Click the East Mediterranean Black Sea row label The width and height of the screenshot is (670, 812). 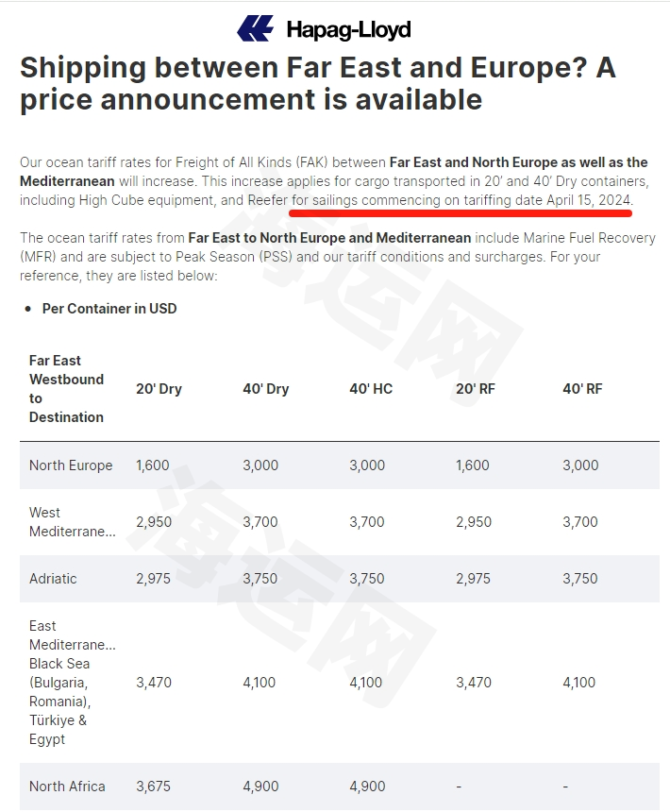(x=73, y=683)
